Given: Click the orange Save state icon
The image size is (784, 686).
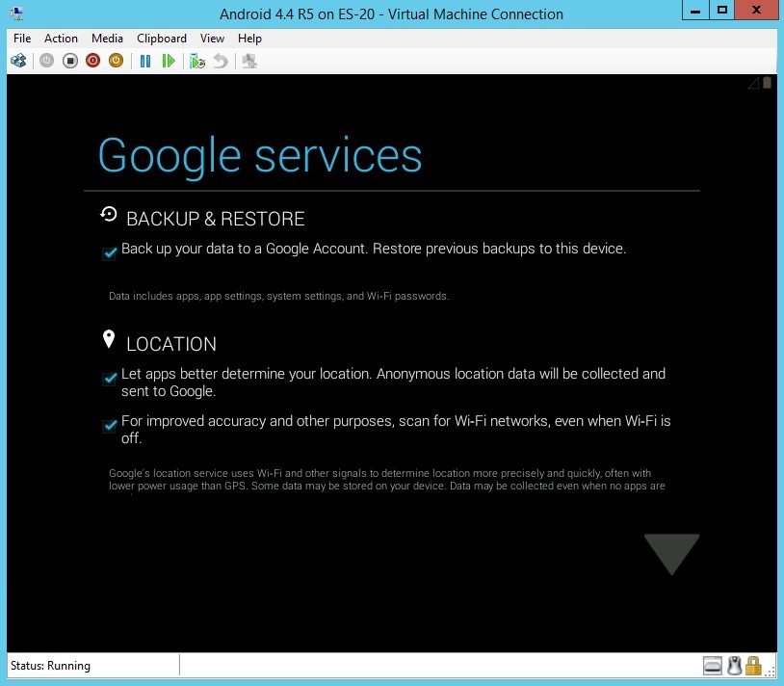Looking at the screenshot, I should [116, 61].
